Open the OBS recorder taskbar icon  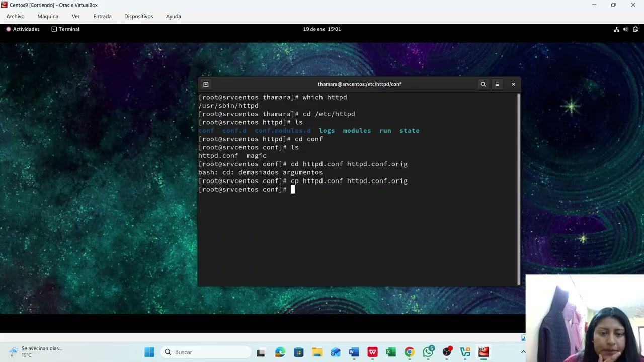tap(447, 352)
